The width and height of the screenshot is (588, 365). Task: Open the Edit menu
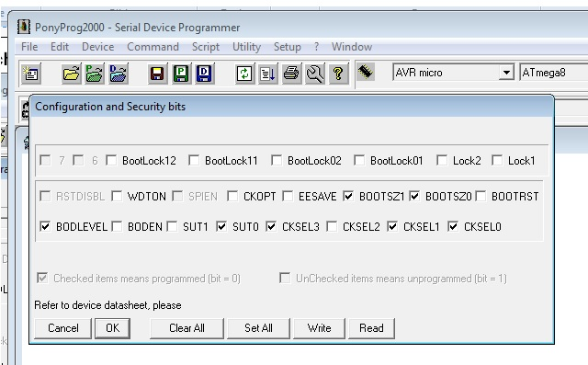pos(60,47)
